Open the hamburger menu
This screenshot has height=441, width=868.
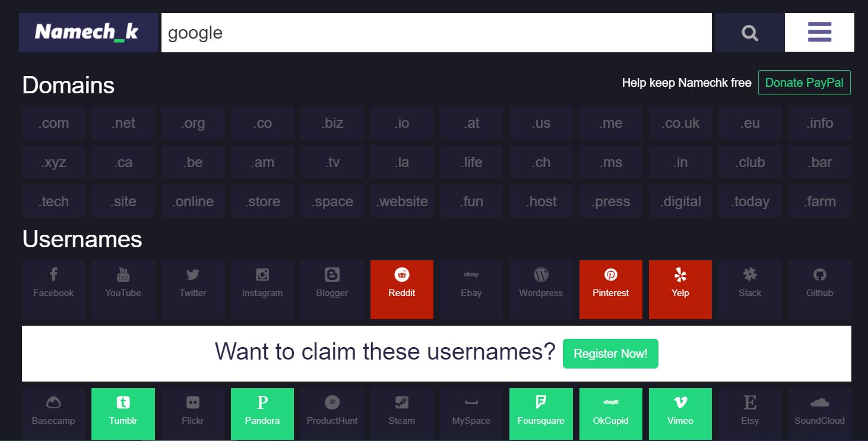point(819,33)
